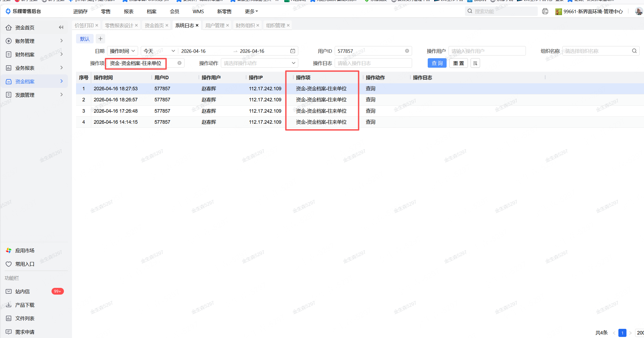Click the search icon in 组织名称 field

(x=634, y=51)
